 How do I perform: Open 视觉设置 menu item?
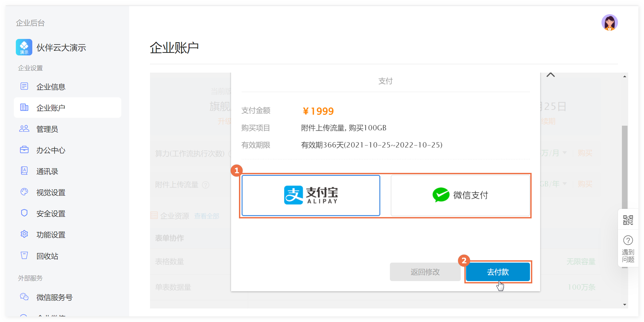tap(68, 192)
